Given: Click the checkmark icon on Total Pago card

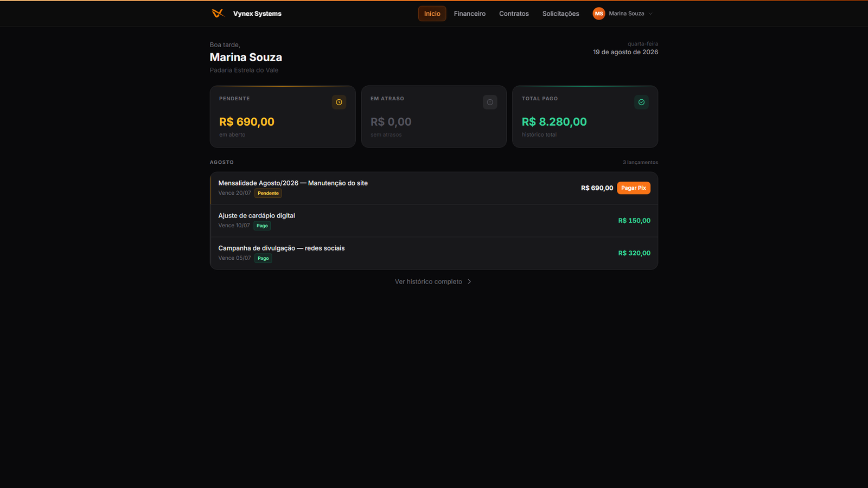Looking at the screenshot, I should (641, 102).
